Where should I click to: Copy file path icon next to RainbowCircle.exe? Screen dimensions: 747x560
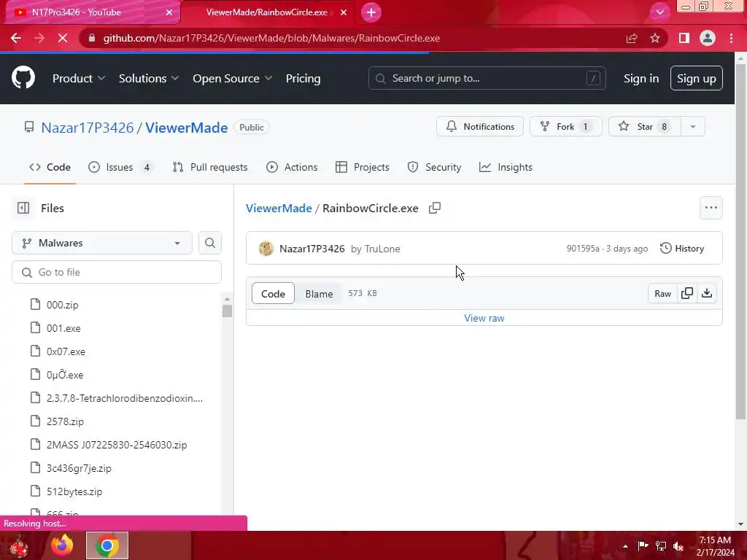pyautogui.click(x=435, y=208)
